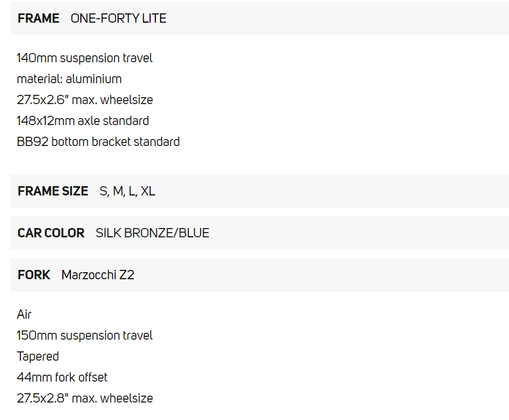This screenshot has height=420, width=509.
Task: Pick the S frame size
Action: click(x=104, y=191)
